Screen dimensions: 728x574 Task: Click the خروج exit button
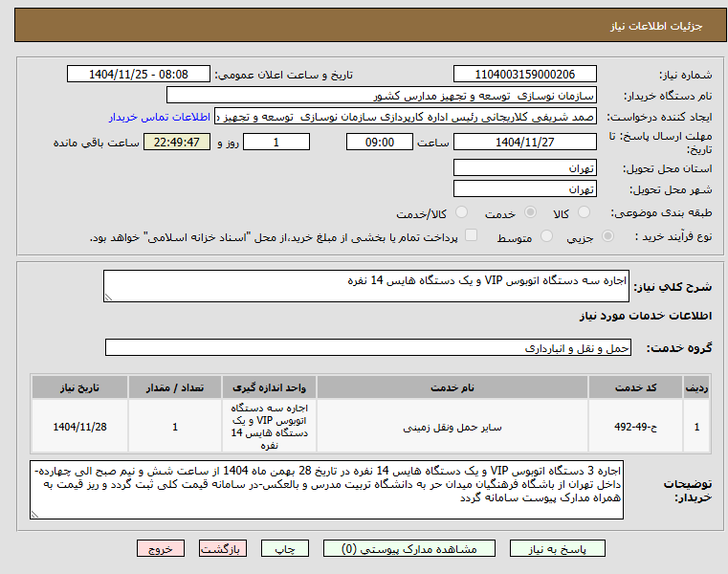(161, 548)
